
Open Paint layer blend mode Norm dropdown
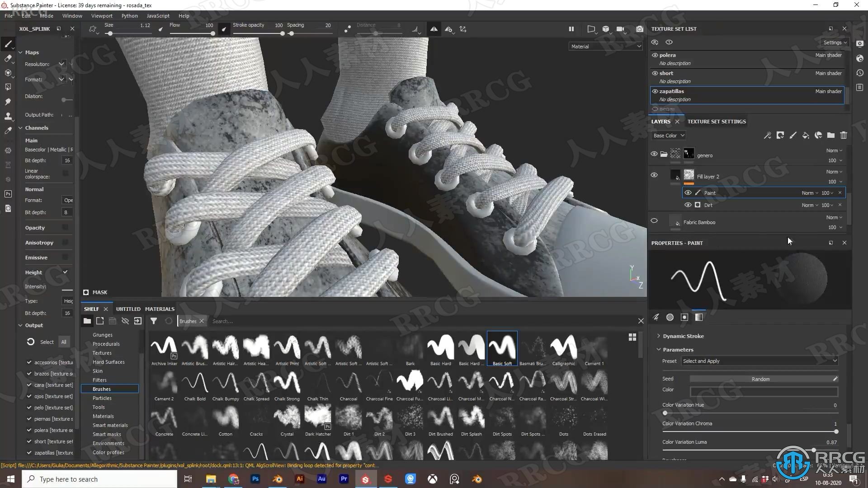point(810,193)
